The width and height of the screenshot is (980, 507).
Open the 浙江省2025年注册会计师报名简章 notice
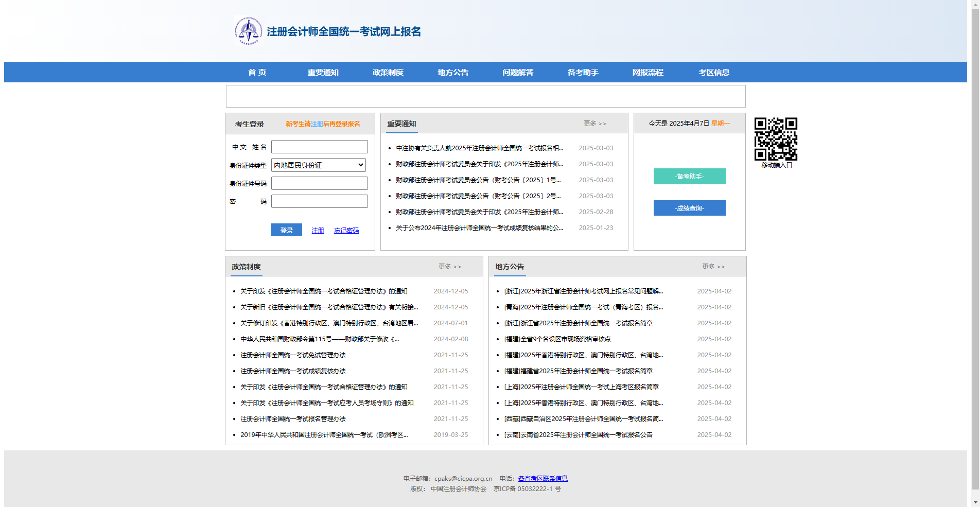[x=577, y=323]
